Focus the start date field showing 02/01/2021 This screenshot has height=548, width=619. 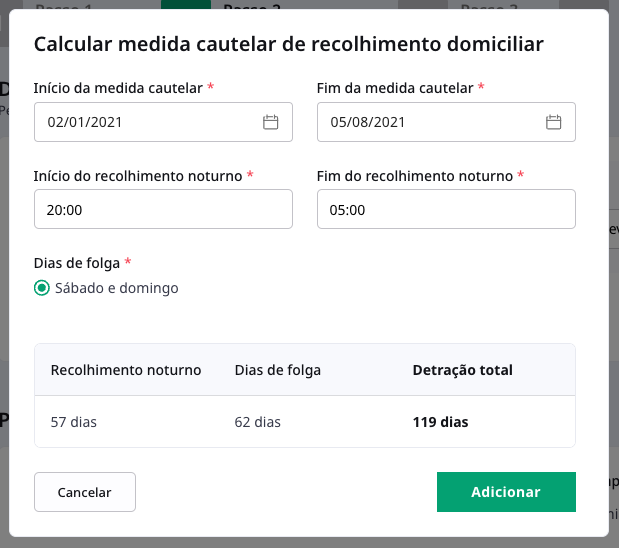click(163, 122)
